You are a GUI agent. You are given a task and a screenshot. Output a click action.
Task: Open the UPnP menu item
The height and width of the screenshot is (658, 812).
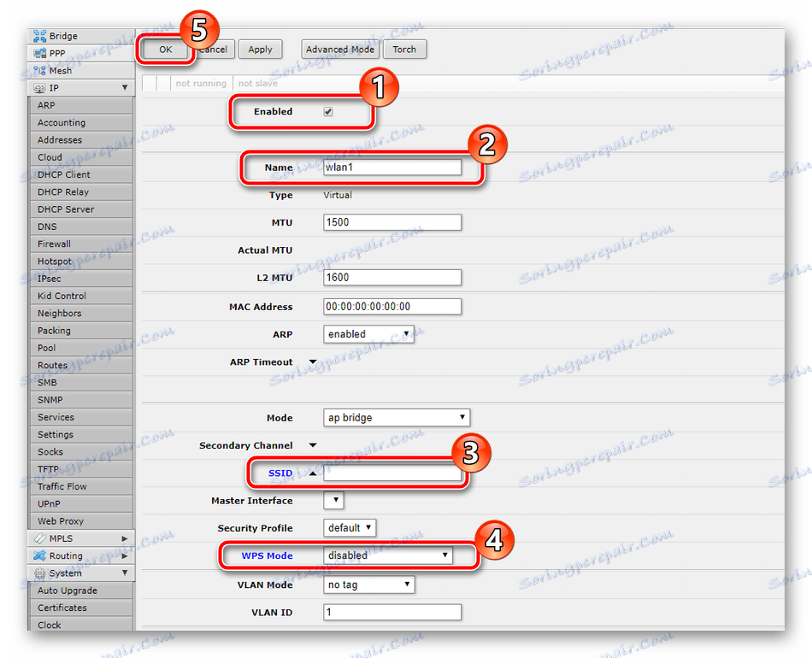point(81,504)
